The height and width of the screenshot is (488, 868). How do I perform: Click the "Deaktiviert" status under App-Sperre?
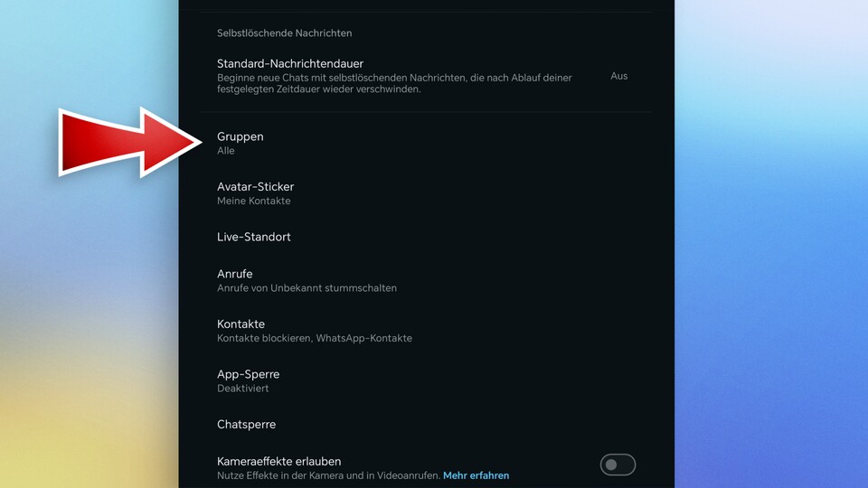(242, 389)
